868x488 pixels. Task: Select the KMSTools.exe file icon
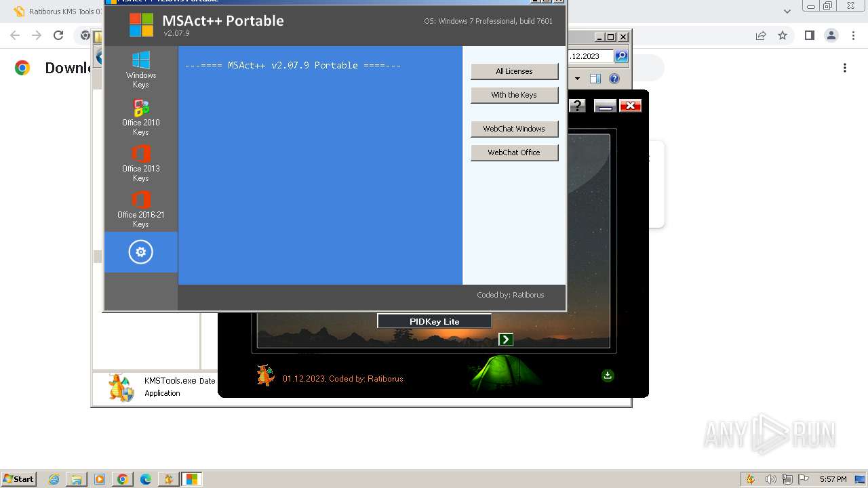121,388
